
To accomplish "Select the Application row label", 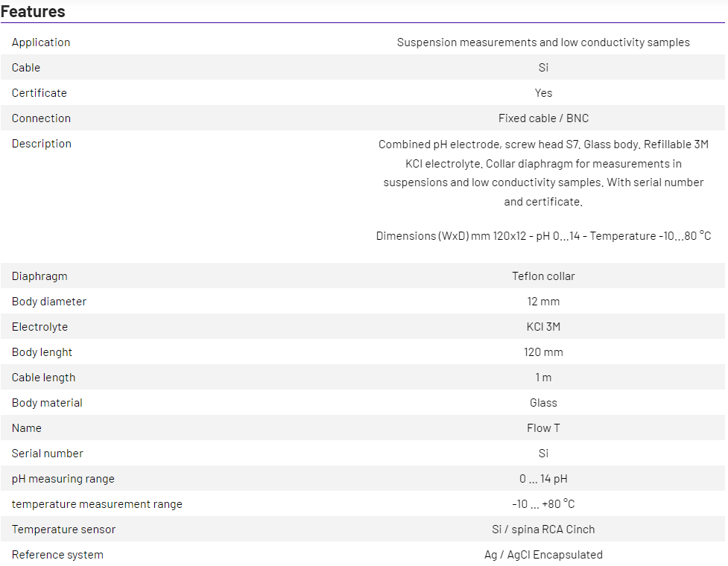I will [41, 42].
